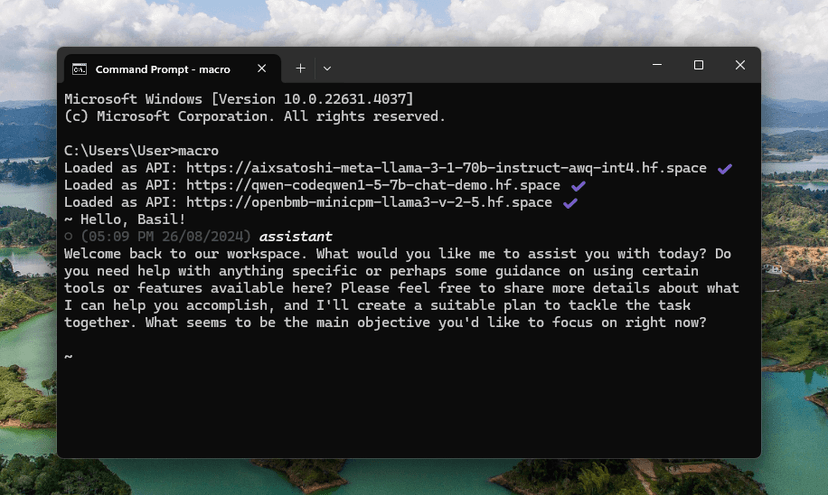
Task: Click the circle marker before the timestamp
Action: [x=68, y=237]
